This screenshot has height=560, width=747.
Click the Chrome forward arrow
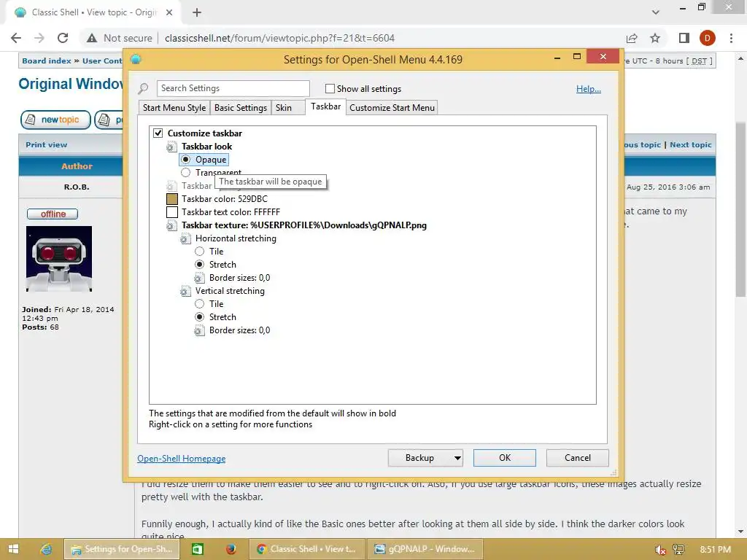coord(39,38)
